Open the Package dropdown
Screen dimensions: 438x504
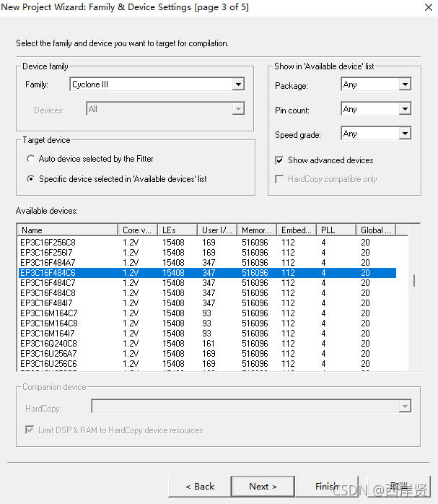click(376, 84)
